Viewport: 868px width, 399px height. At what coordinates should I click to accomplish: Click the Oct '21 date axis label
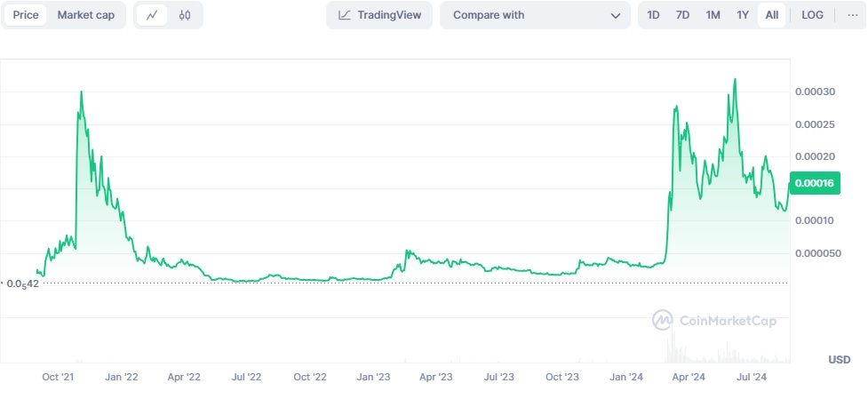[58, 378]
